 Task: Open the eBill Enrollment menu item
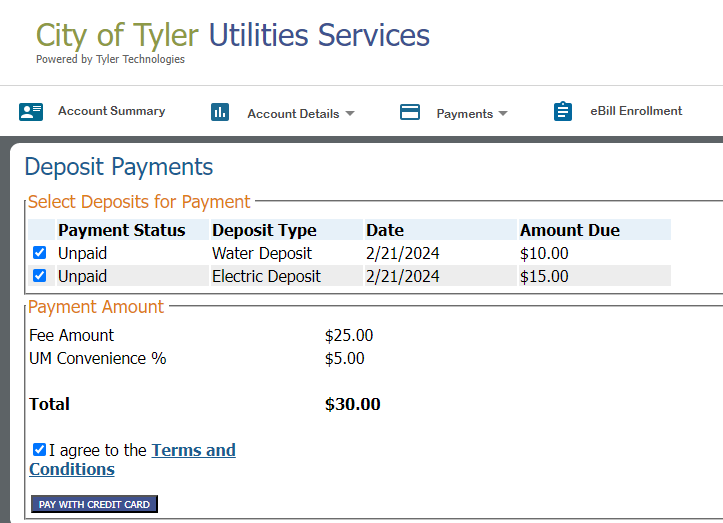click(x=636, y=111)
